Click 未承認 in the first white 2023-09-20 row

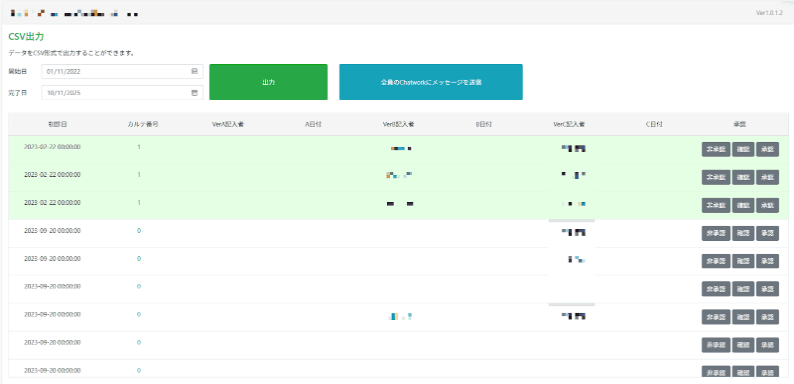[716, 233]
